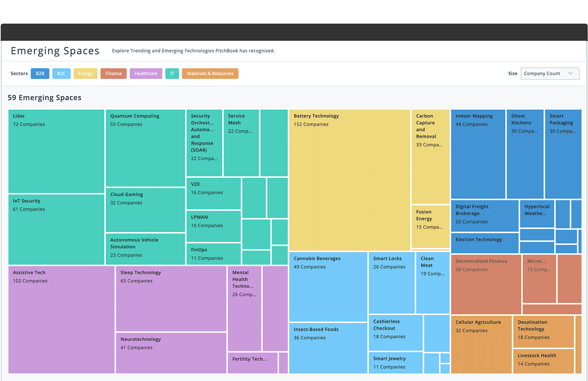
Task: Toggle the Materials & Resources filter
Action: (210, 74)
